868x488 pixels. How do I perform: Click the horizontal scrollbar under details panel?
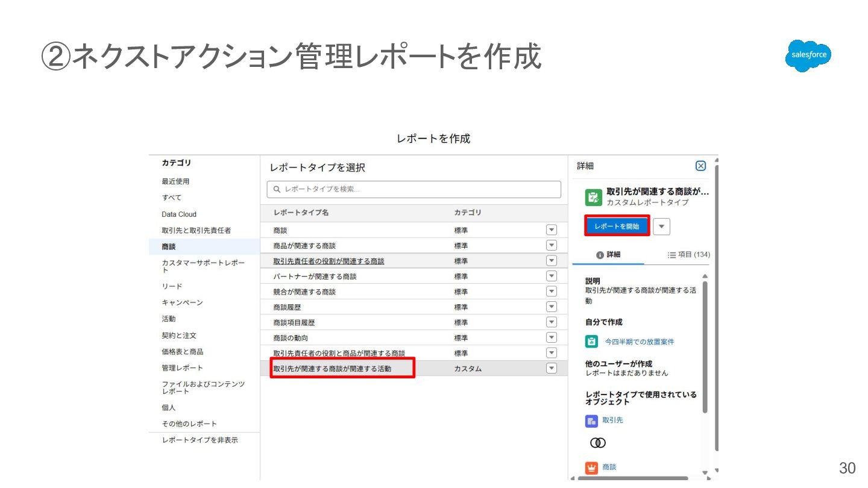[632, 479]
